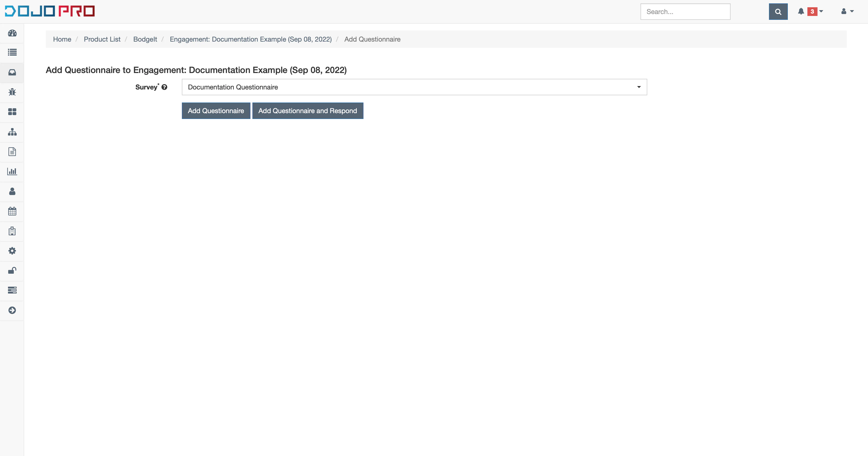Click the engagements/cloud icon in sidebar

point(12,72)
